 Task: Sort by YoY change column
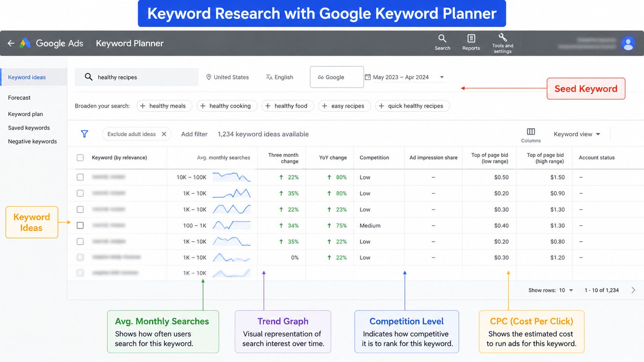333,158
